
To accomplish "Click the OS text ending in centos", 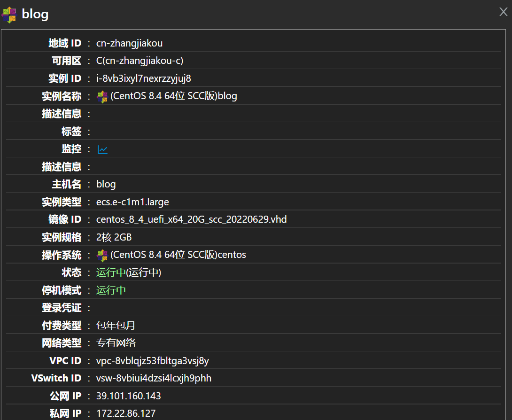I will click(178, 255).
